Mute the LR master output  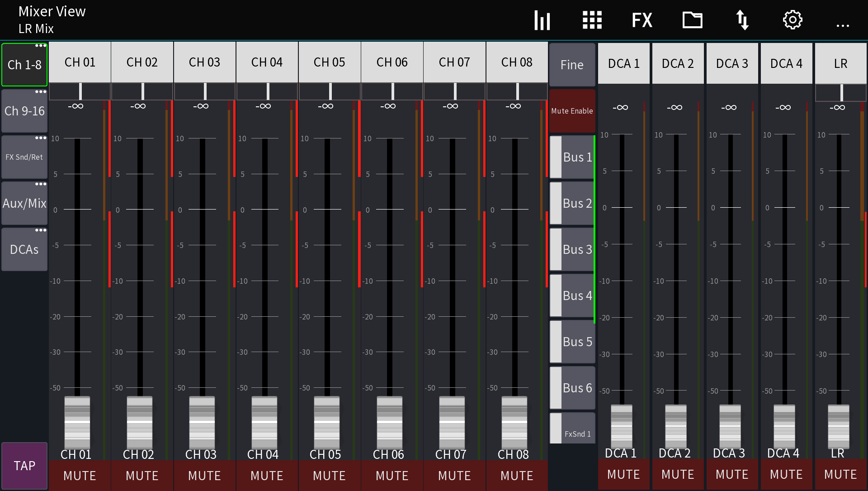[840, 474]
